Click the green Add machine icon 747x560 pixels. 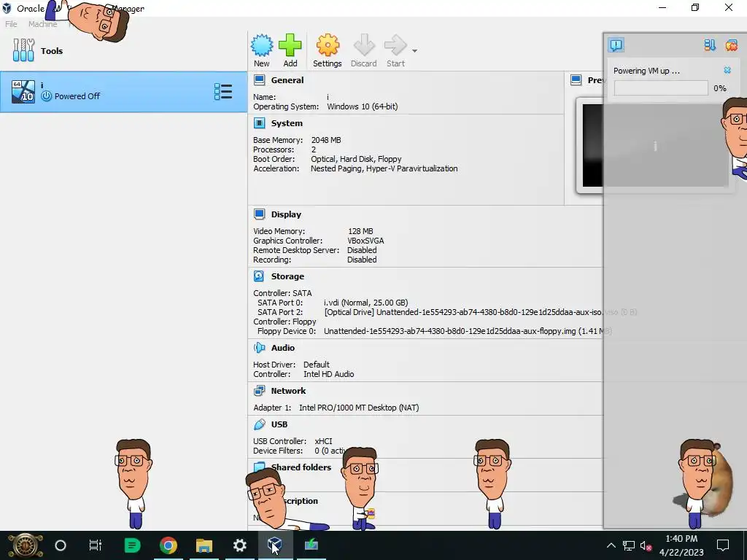tap(290, 46)
